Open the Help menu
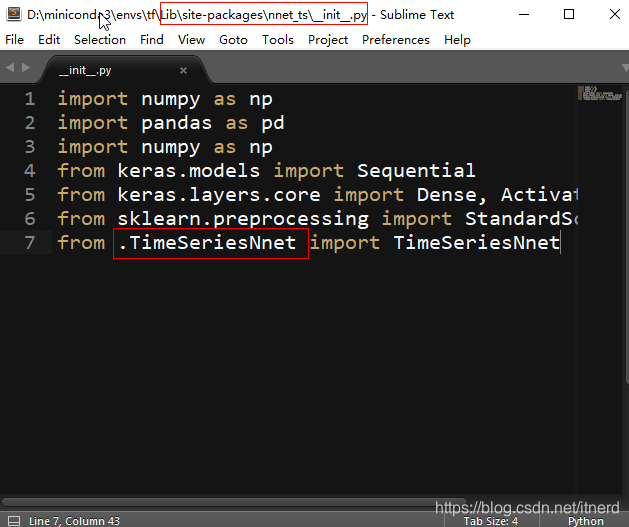 (x=457, y=40)
